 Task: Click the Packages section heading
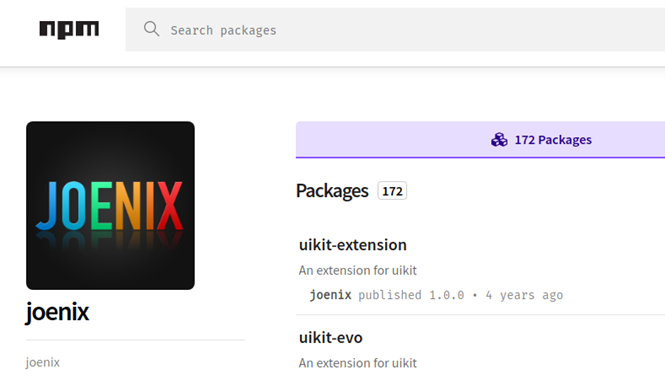click(332, 191)
